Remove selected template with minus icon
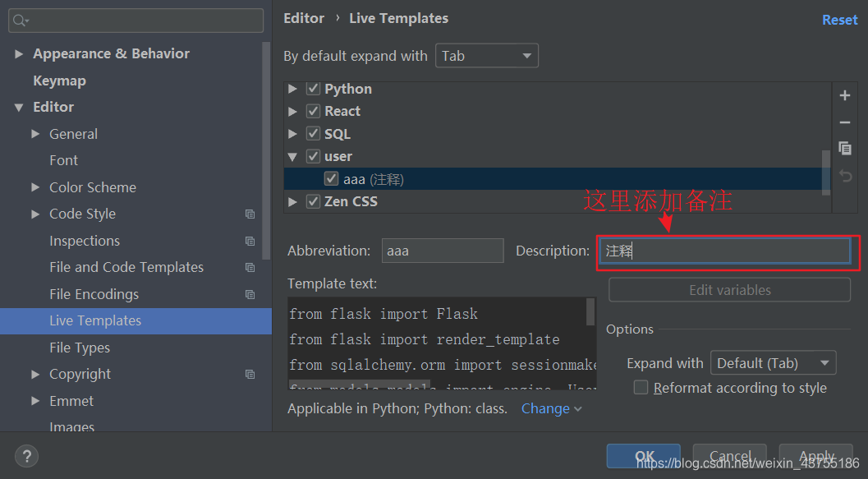This screenshot has width=868, height=479. pos(845,122)
